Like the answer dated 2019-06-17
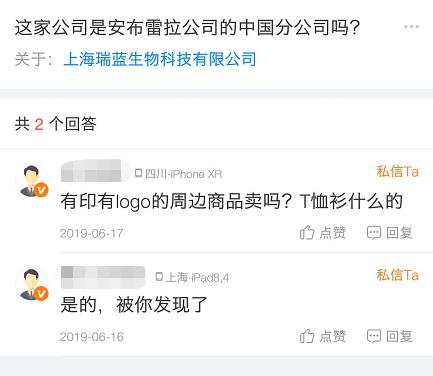This screenshot has width=433, height=376. [323, 233]
